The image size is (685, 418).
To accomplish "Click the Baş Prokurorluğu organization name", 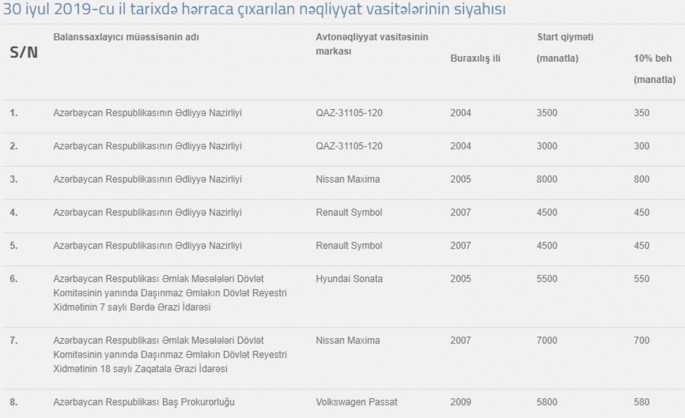I will (x=144, y=401).
